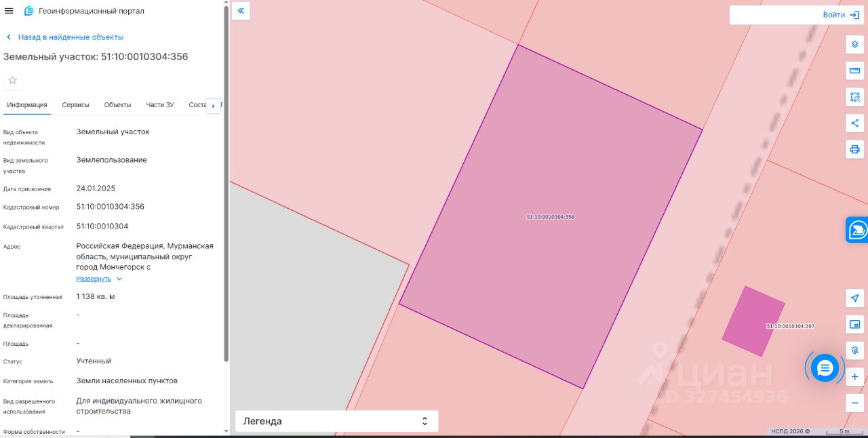Toggle the mini overview map icon
Image resolution: width=868 pixels, height=438 pixels.
[x=854, y=325]
